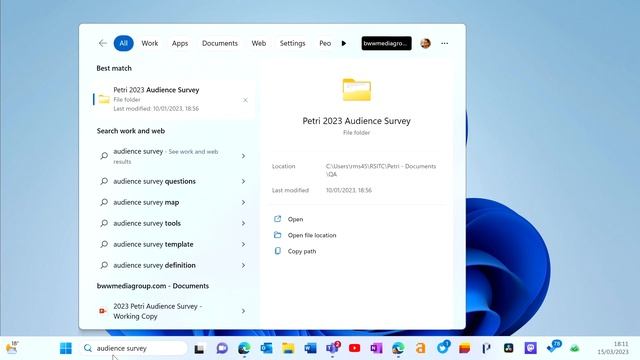Image resolution: width=640 pixels, height=360 pixels.
Task: Select the partially shown People filter tab
Action: [325, 43]
